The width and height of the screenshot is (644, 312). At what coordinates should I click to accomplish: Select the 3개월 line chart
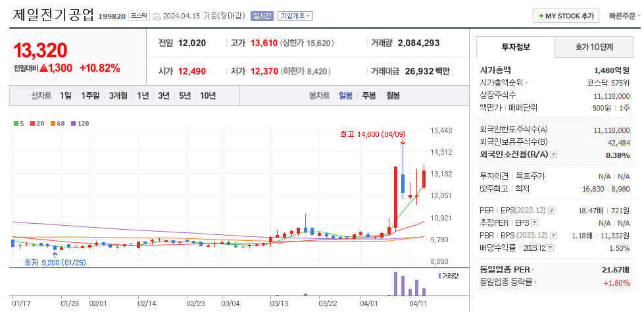(118, 96)
